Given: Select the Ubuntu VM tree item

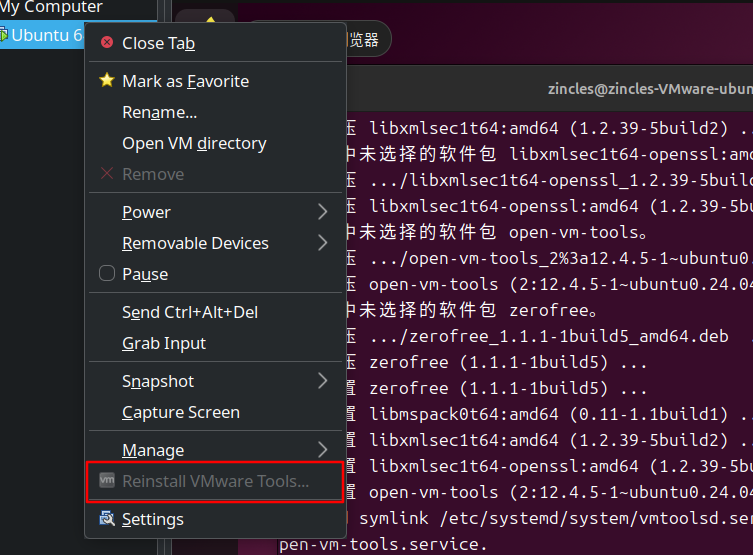Looking at the screenshot, I should click(x=42, y=35).
